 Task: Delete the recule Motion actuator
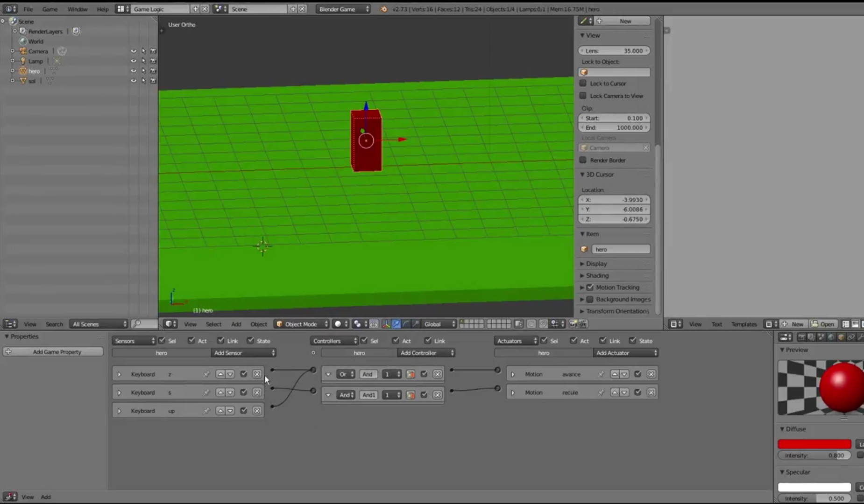[x=651, y=392]
